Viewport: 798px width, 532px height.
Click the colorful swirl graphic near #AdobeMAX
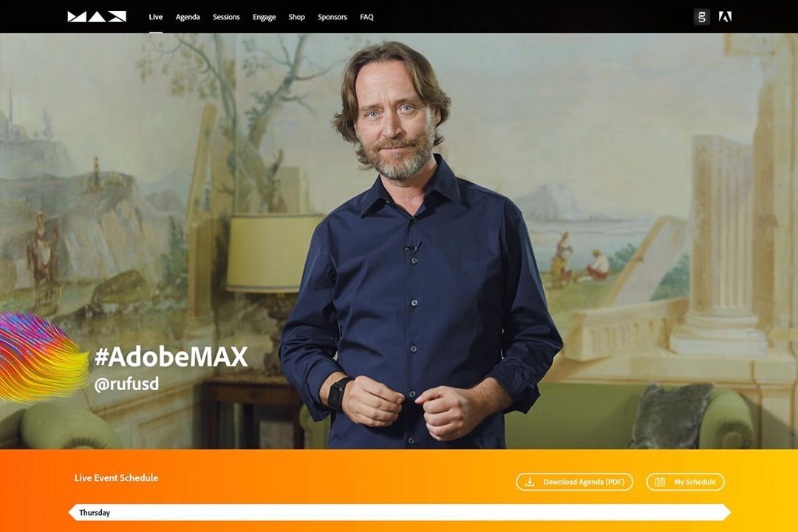[x=44, y=355]
